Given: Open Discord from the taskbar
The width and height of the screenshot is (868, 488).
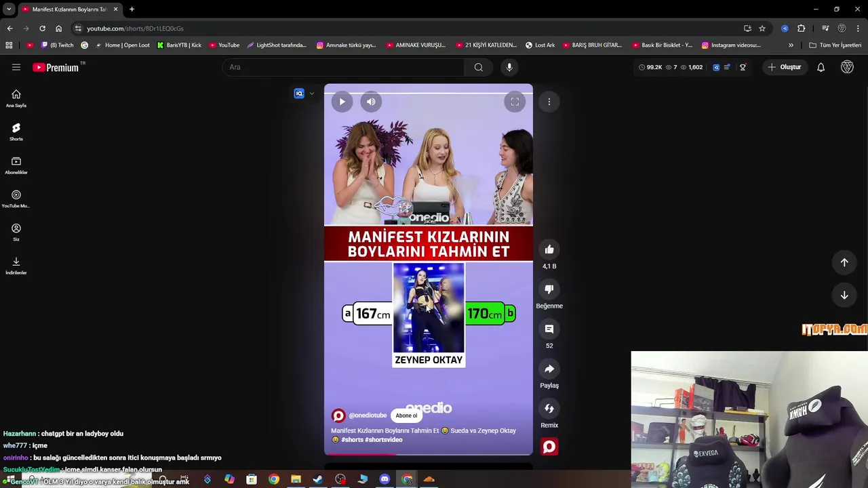Looking at the screenshot, I should click(384, 479).
